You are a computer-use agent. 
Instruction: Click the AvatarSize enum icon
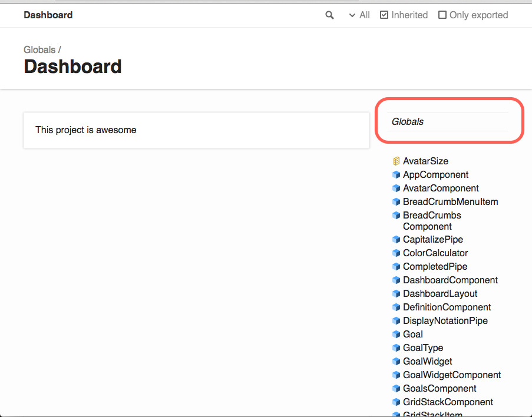tap(396, 161)
